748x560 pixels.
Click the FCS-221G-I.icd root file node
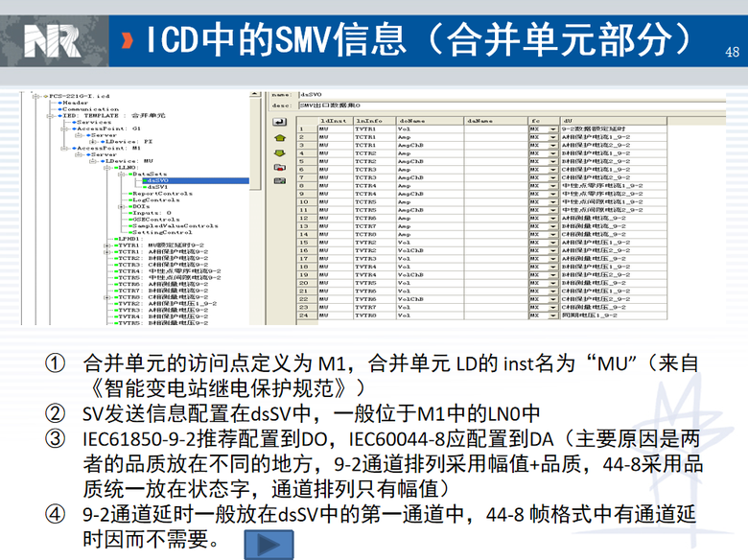point(75,96)
